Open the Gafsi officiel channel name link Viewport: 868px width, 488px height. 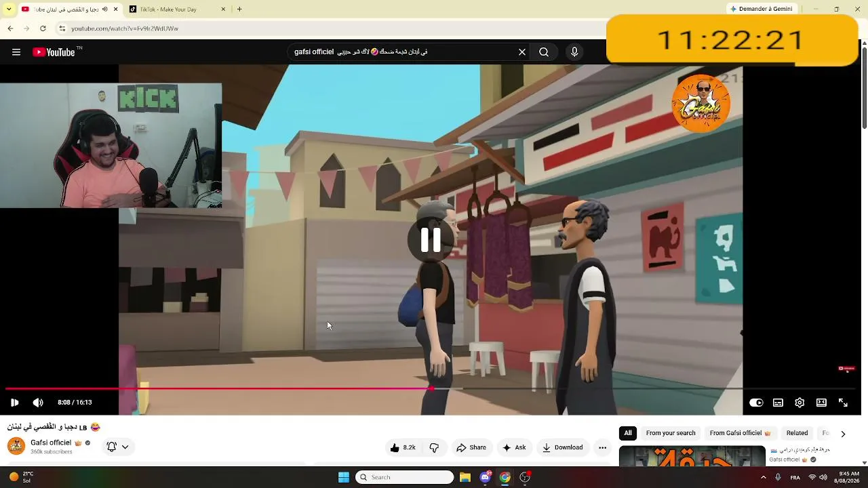[x=51, y=443]
